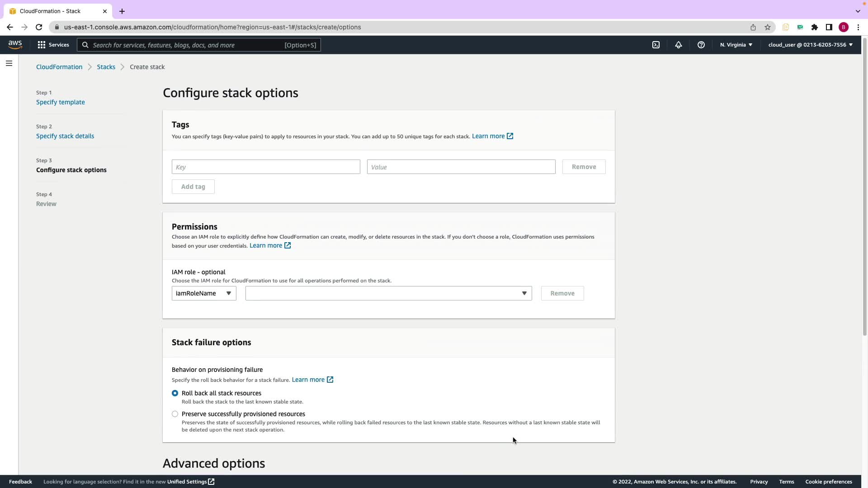Open the N. Virginia region selector

point(736,45)
